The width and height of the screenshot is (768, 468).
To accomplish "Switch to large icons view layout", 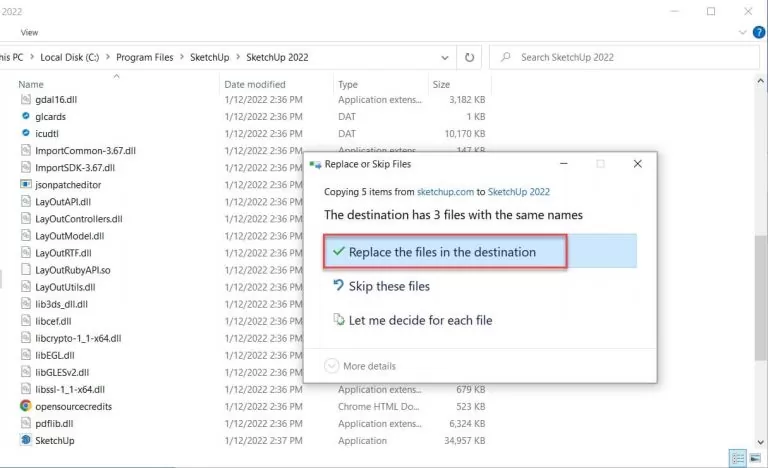I will (x=755, y=458).
